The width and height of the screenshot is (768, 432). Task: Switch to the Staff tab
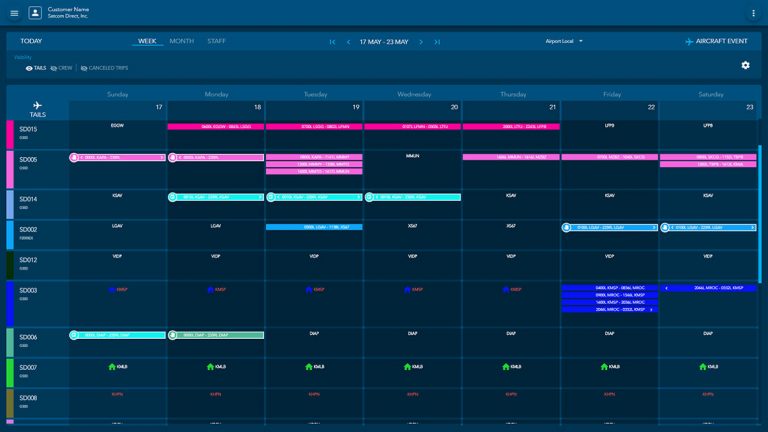[x=216, y=41]
